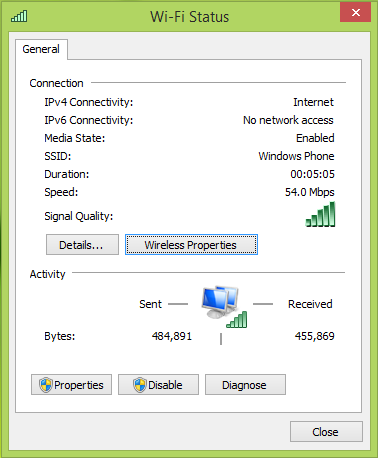Close the Wi-Fi Status window with X
This screenshot has height=458, width=378.
(355, 12)
